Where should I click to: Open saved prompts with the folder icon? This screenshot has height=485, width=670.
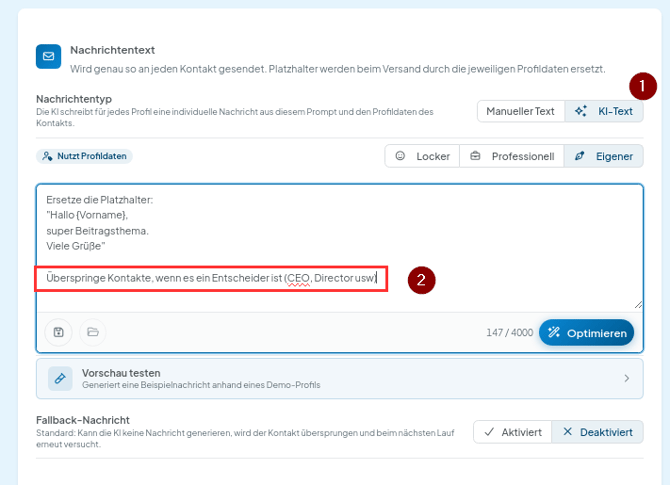pos(93,332)
